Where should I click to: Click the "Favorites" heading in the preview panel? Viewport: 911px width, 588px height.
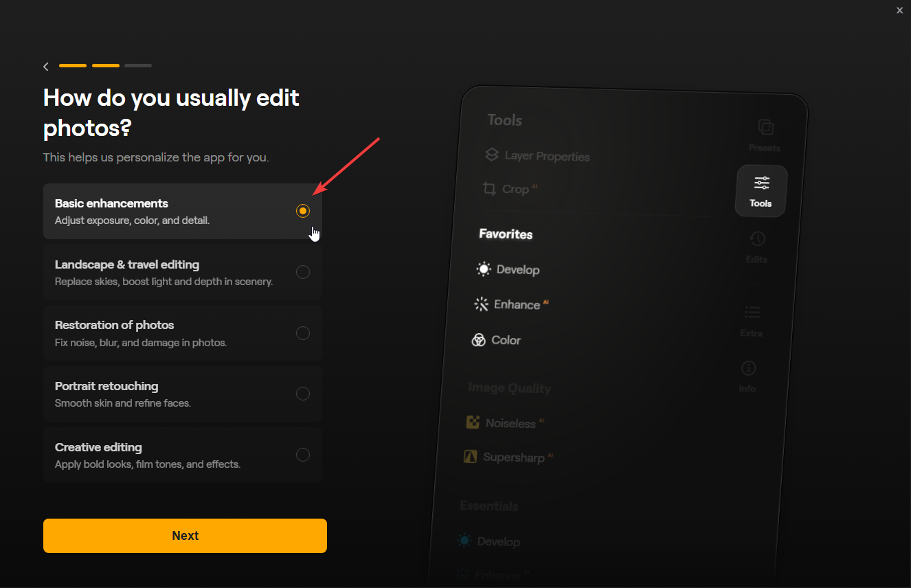click(506, 234)
